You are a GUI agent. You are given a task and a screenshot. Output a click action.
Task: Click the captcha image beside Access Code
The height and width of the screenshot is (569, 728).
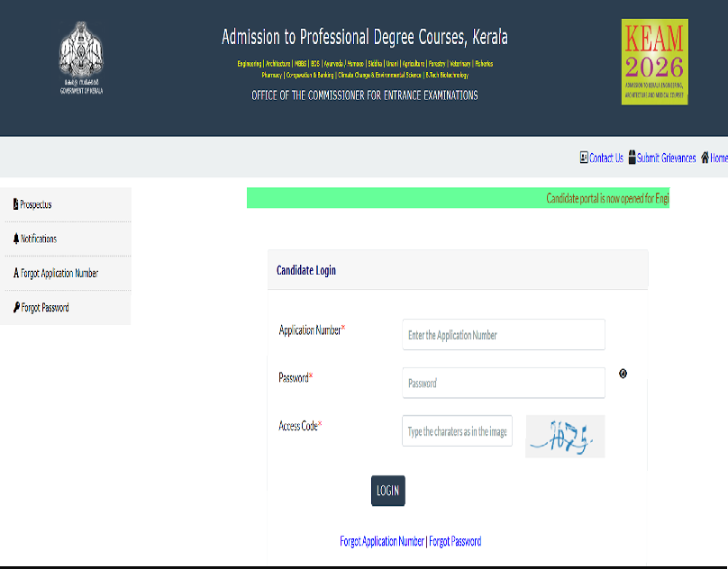pos(565,436)
